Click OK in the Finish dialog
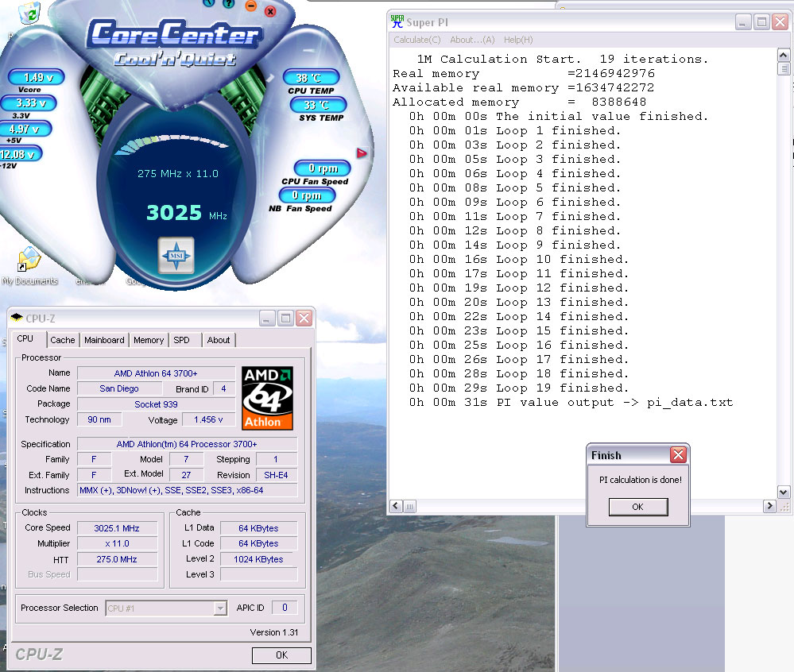 click(637, 507)
